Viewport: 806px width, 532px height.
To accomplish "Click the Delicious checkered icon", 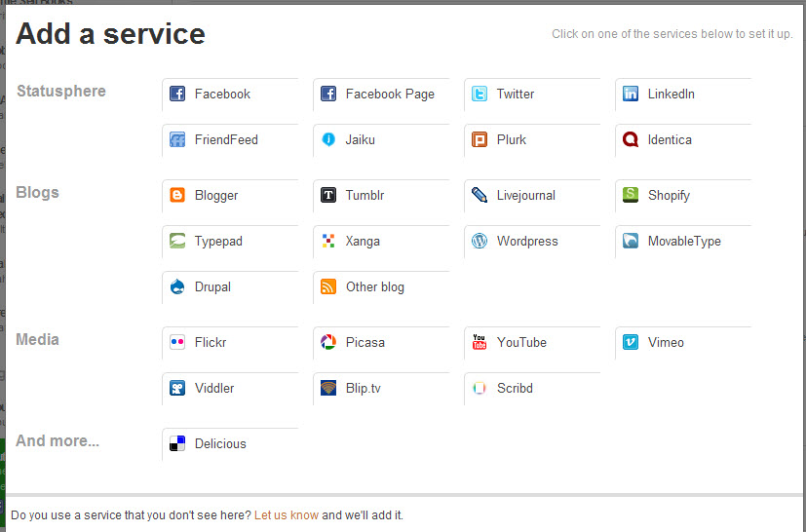I will coord(177,443).
